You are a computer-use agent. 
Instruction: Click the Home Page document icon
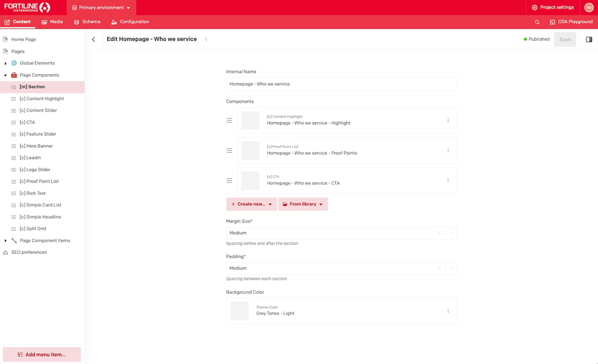pos(5,39)
